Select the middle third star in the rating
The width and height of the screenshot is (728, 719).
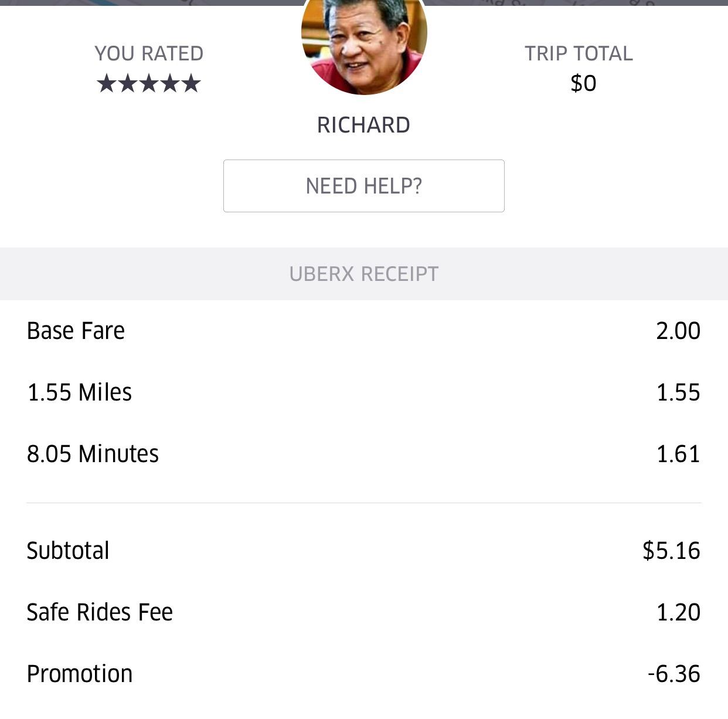149,84
